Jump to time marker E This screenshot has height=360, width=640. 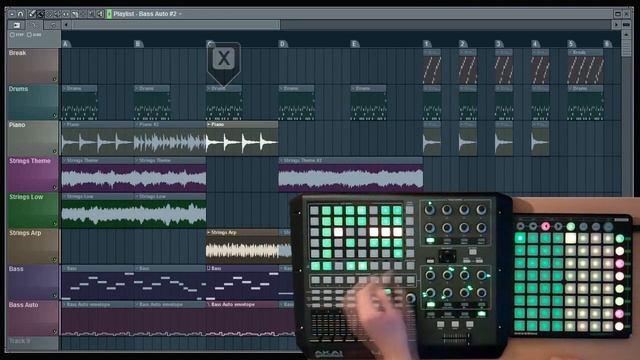coord(355,44)
